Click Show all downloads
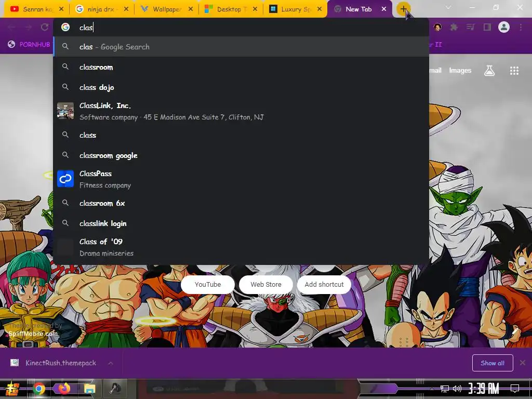Viewport: 532px width, 399px height. [493, 363]
